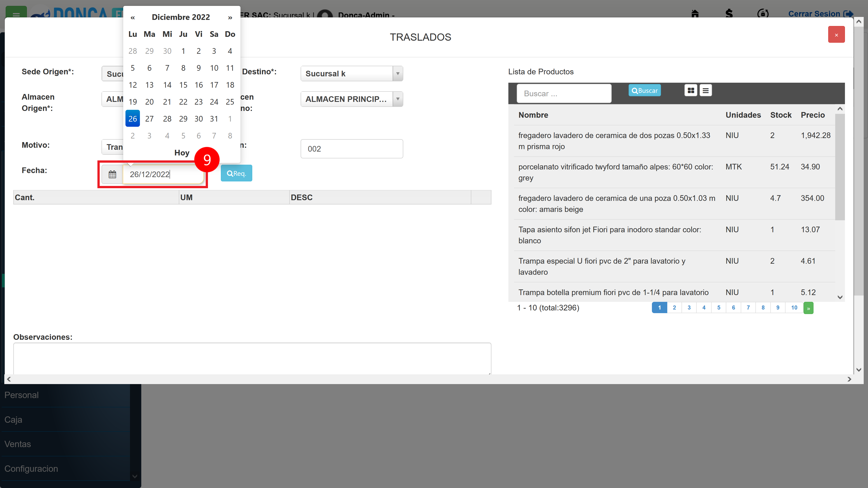Viewport: 868px width, 488px height.
Task: Open the lock refresh icon in header
Action: point(763,14)
